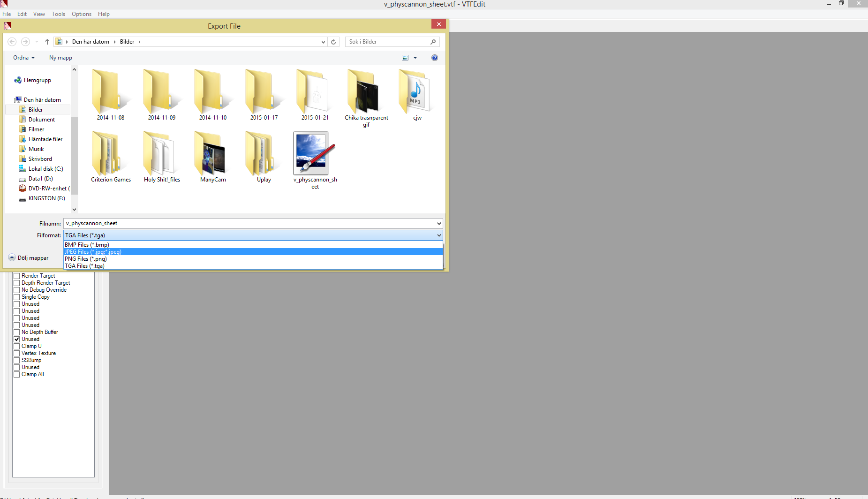
Task: Select the cjw music folder
Action: (417, 95)
